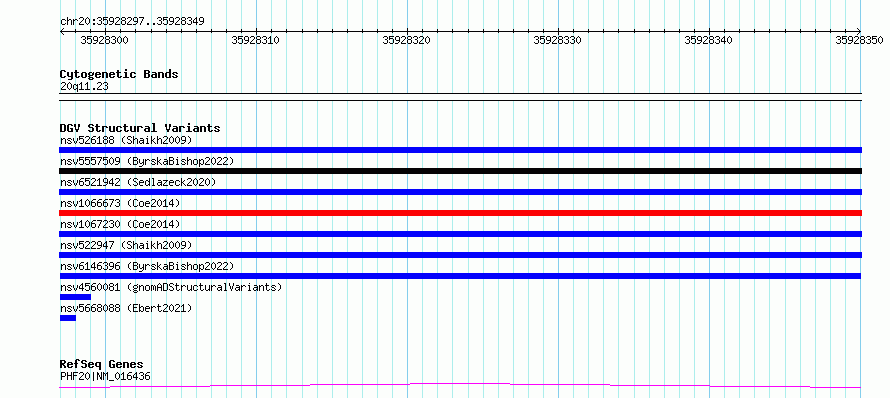
Task: Click ruler position 35928330
Action: [x=557, y=40]
